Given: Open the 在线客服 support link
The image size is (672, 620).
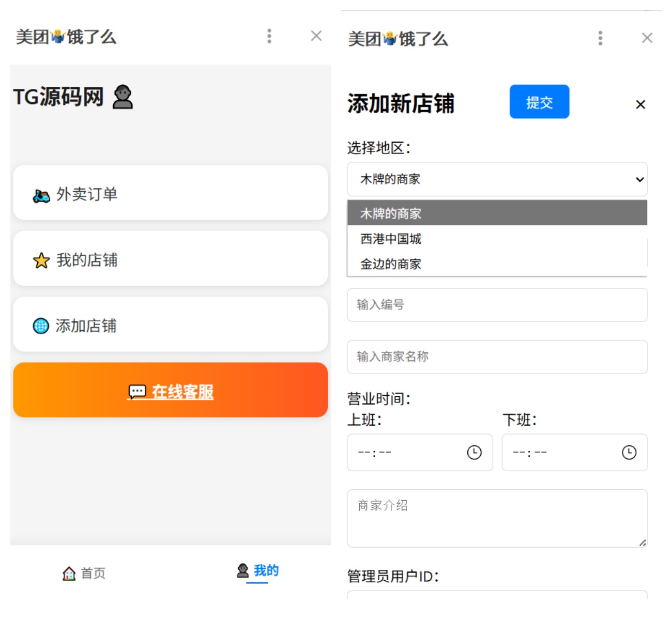Looking at the screenshot, I should click(171, 392).
